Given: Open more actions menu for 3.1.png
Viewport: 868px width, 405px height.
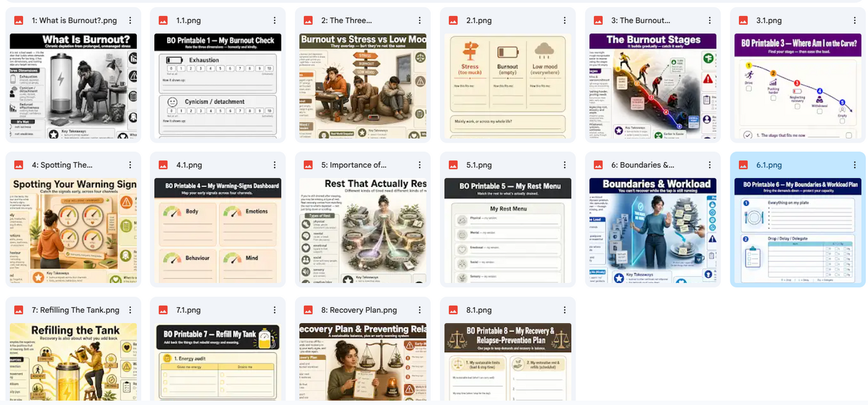Looking at the screenshot, I should point(855,20).
